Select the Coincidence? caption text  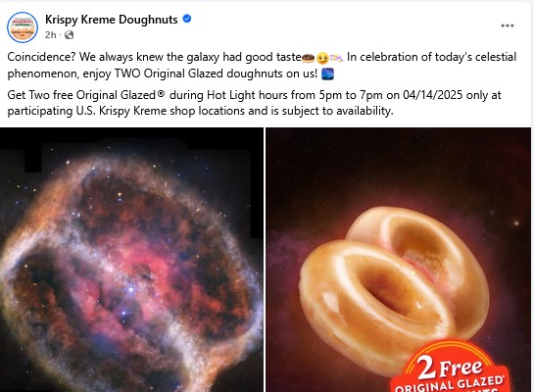tap(41, 57)
